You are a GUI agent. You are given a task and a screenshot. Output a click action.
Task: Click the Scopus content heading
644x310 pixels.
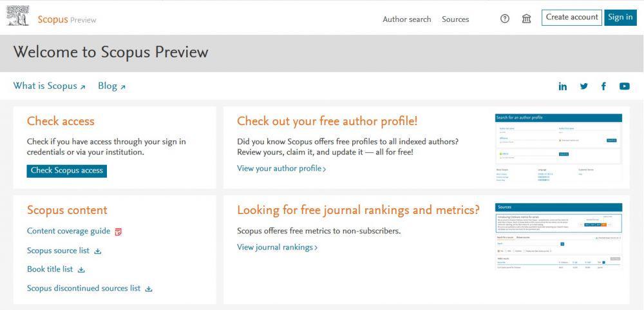coord(67,210)
